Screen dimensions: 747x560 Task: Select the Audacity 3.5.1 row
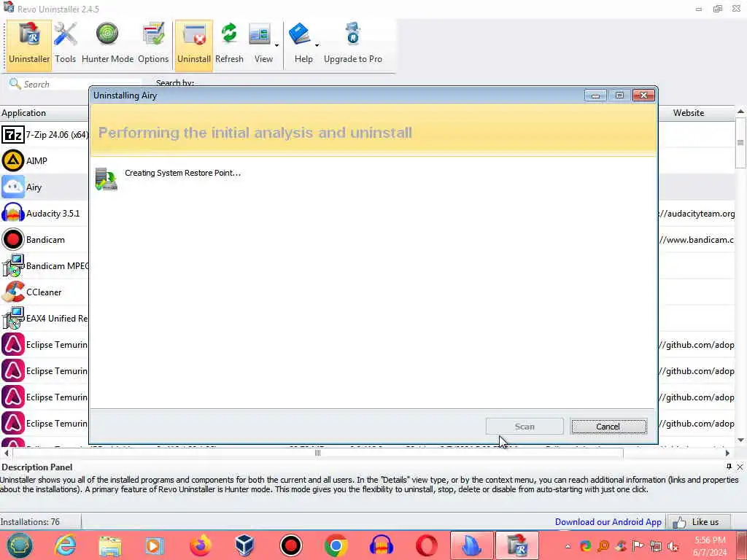coord(44,214)
